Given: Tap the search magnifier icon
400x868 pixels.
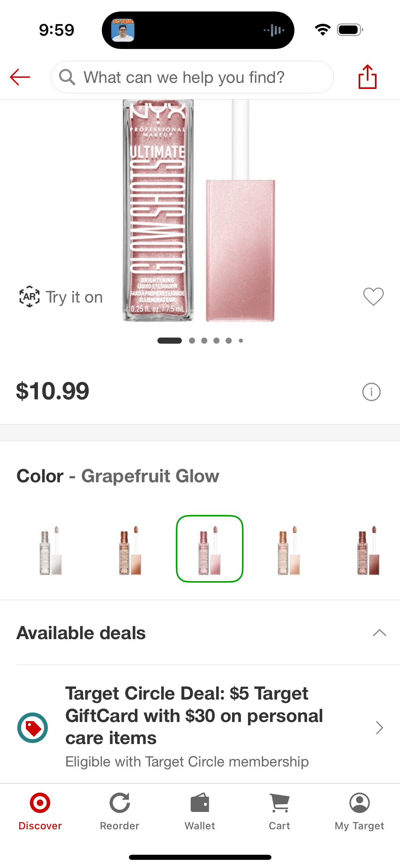Looking at the screenshot, I should (67, 77).
